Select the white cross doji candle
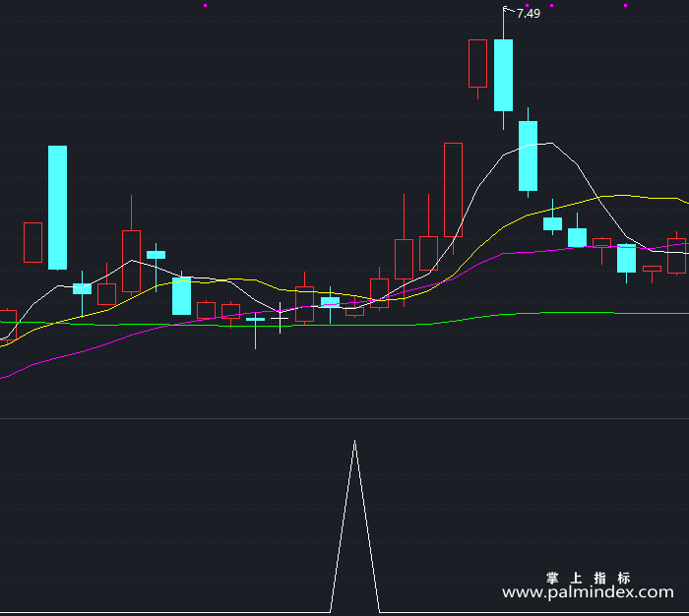The width and height of the screenshot is (689, 616). [280, 318]
